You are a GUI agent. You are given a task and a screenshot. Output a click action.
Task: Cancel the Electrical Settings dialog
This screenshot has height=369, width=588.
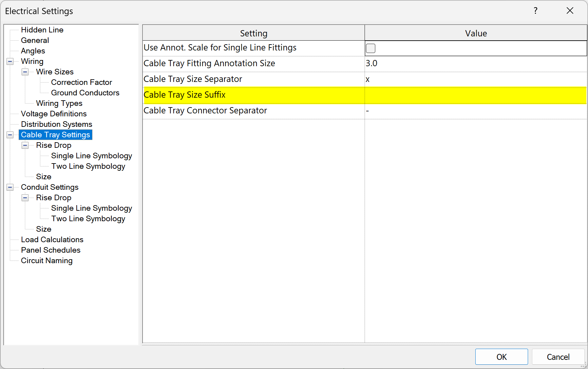pyautogui.click(x=558, y=357)
